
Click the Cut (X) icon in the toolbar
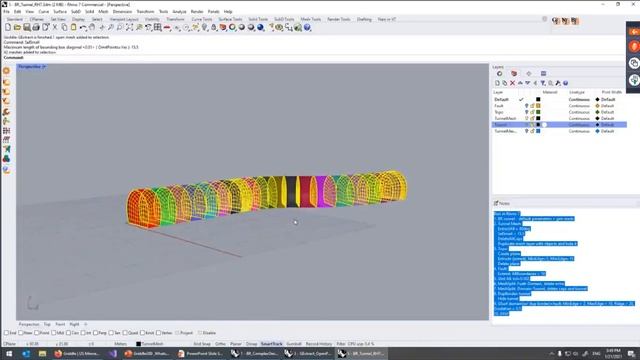55,27
